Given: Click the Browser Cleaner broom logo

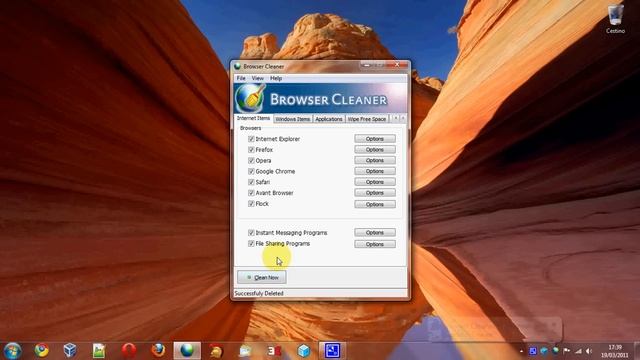Looking at the screenshot, I should click(250, 98).
